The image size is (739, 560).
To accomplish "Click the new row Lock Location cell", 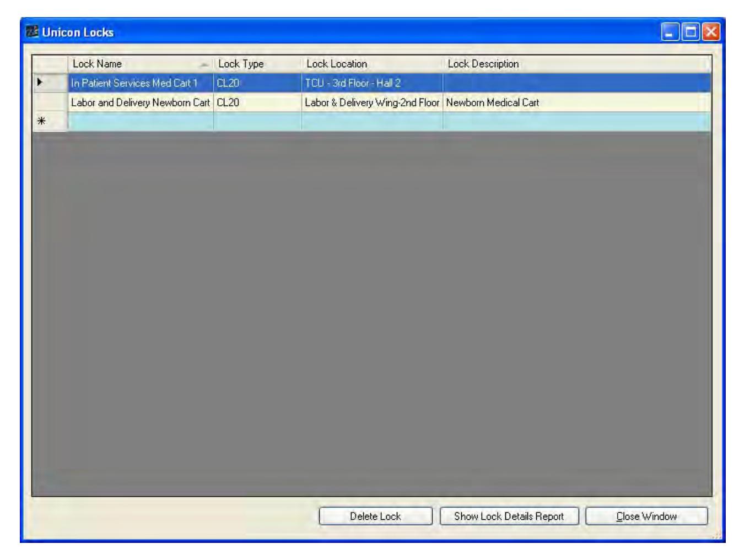I will click(373, 122).
